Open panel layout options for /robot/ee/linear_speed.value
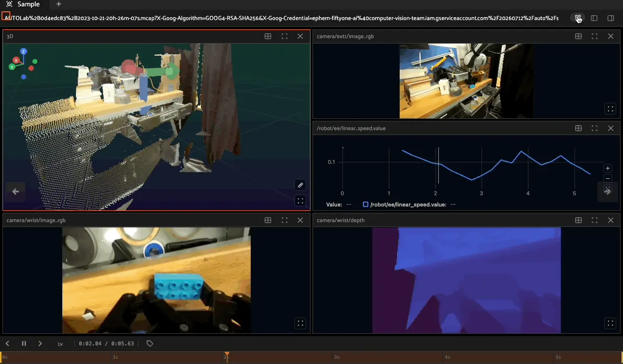Image resolution: width=623 pixels, height=364 pixels. pos(578,128)
